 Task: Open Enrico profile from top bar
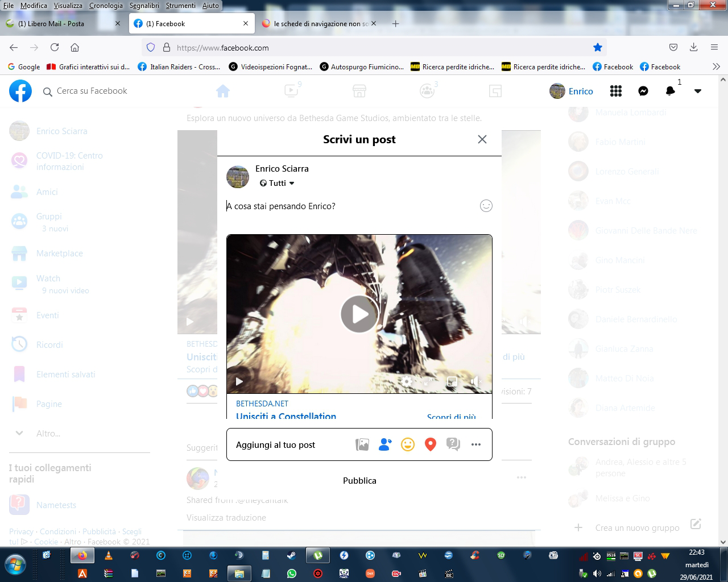click(x=572, y=91)
